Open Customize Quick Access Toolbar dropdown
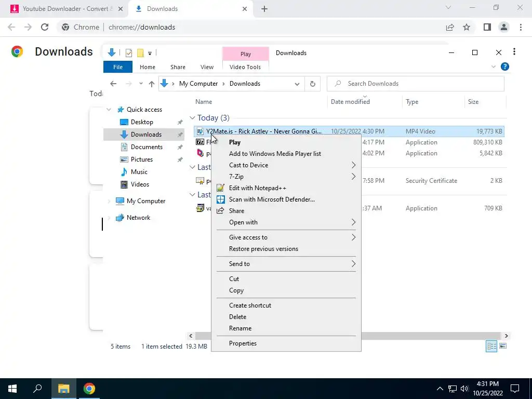Screen dimensions: 532x399 point(150,54)
